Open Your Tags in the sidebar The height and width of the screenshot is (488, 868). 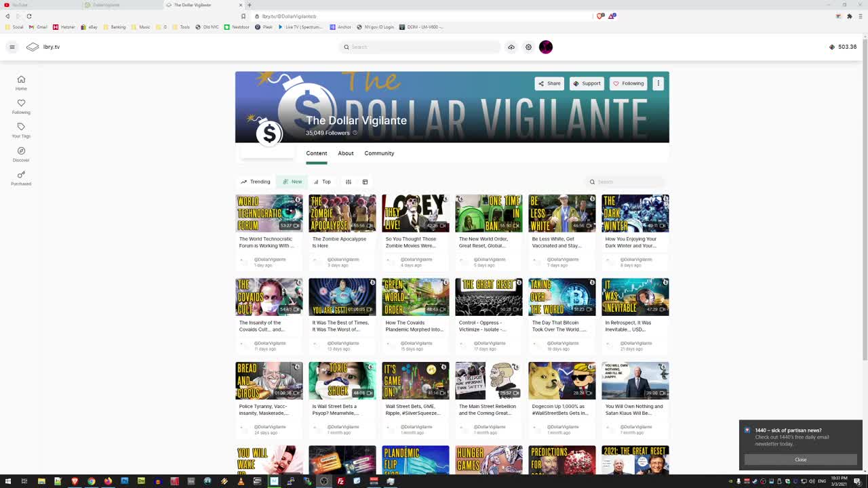(x=21, y=130)
